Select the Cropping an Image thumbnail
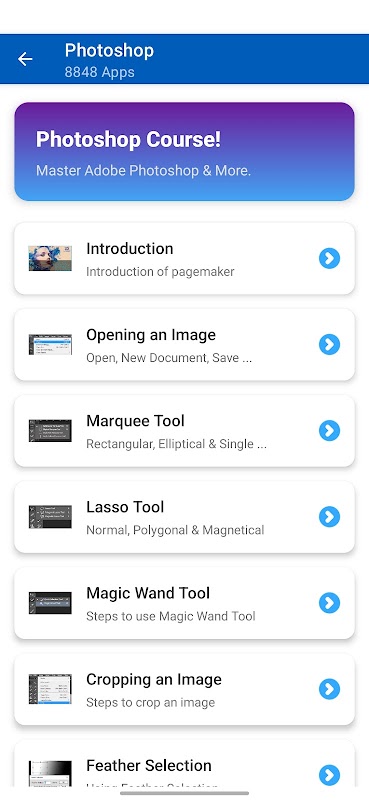 tap(50, 689)
